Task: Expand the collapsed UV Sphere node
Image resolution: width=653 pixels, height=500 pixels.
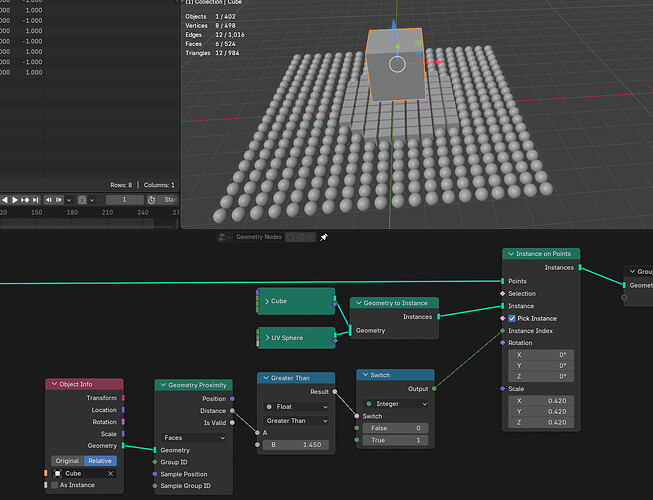Action: click(267, 338)
